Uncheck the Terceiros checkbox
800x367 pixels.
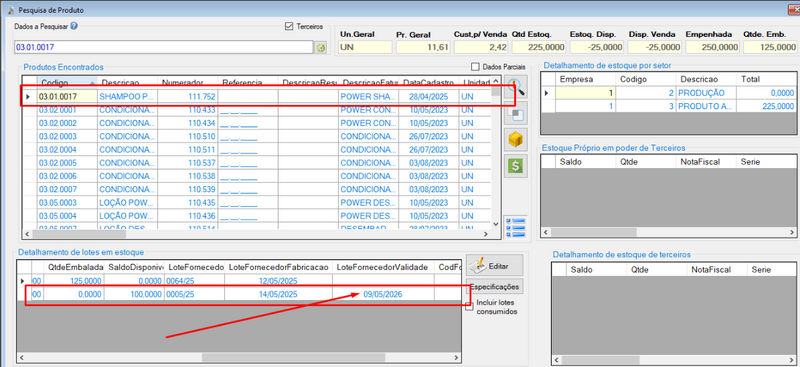point(289,26)
